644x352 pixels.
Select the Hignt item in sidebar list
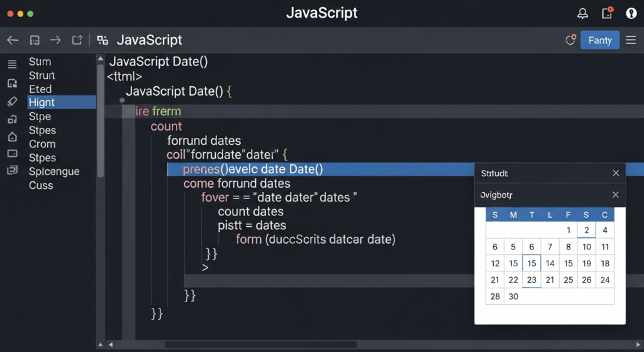[x=42, y=103]
